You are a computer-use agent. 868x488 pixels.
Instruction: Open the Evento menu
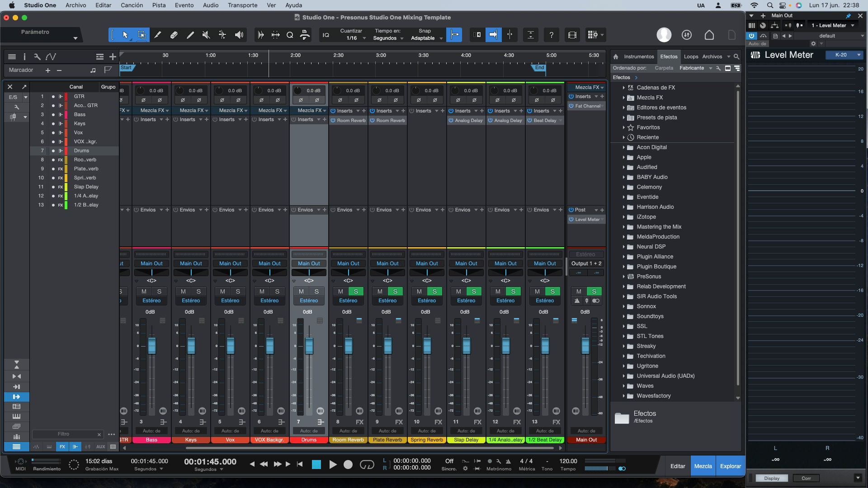pyautogui.click(x=184, y=5)
